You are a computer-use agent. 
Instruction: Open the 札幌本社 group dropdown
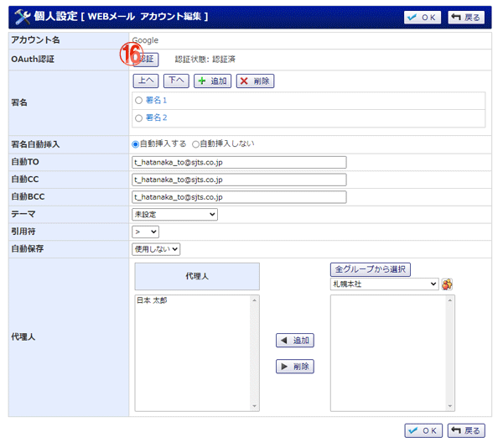click(384, 284)
